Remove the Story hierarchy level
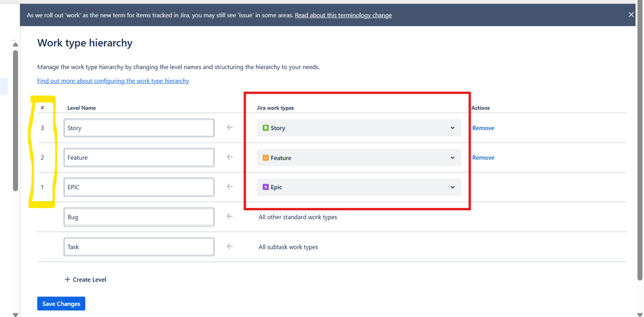The width and height of the screenshot is (644, 317). point(483,128)
